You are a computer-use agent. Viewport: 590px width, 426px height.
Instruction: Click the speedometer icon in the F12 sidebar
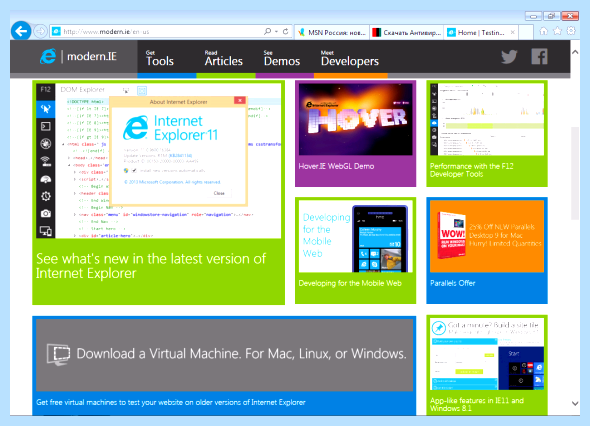click(46, 179)
